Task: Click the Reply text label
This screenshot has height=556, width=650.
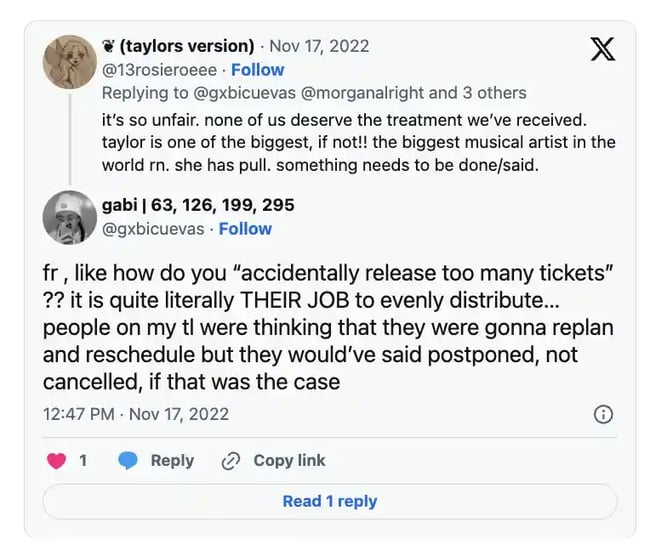Action: [x=172, y=461]
